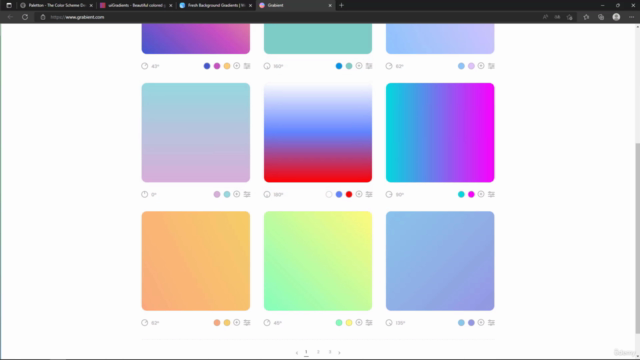Select the dark blue dot of the 43° gradient

[207, 66]
